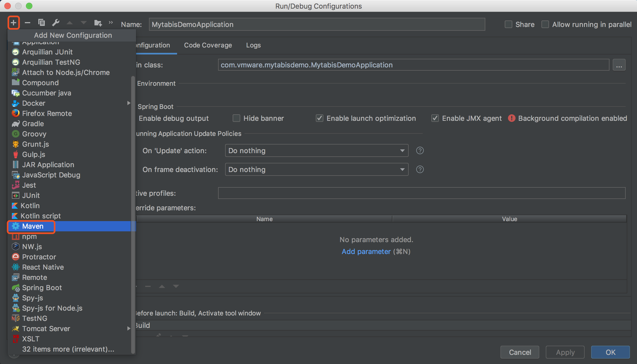The image size is (637, 364).
Task: Switch to the Logs tab
Action: 253,45
